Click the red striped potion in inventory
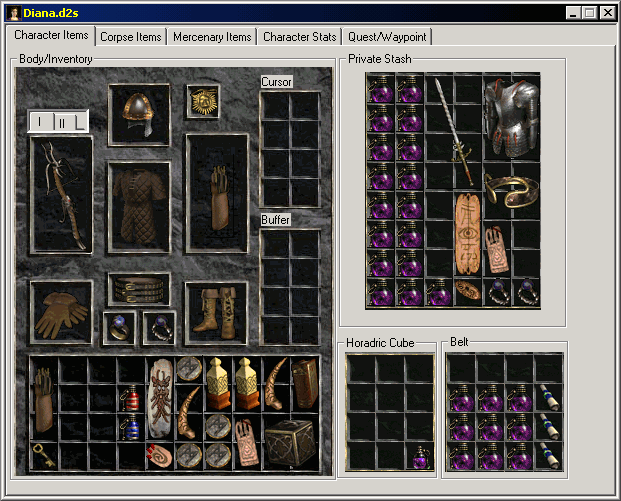Viewport: 621px width, 501px height. coord(131,398)
